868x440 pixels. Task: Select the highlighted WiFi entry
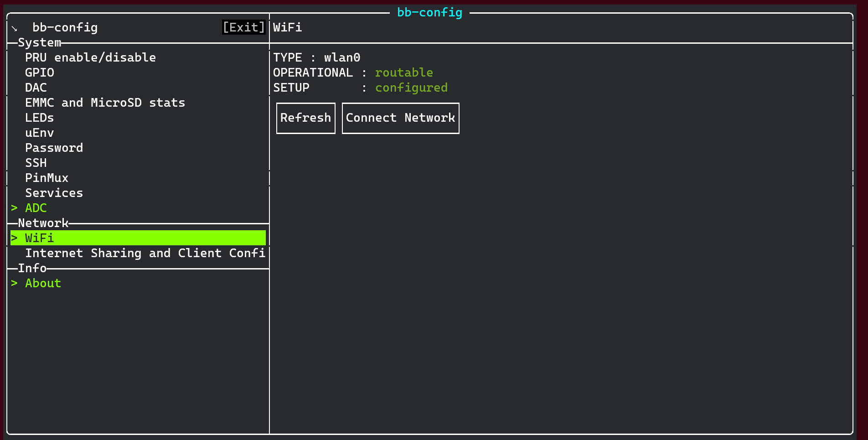[40, 238]
